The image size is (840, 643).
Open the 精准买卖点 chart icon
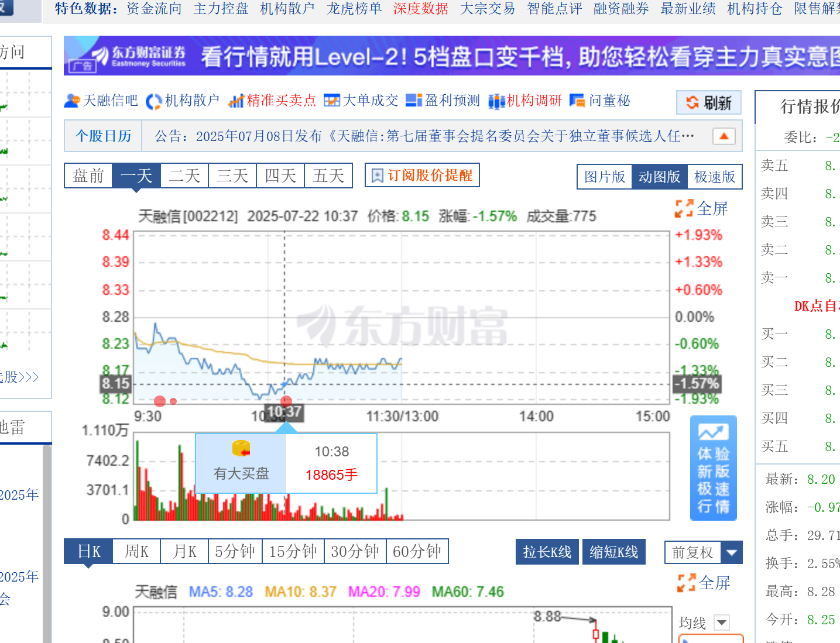tap(236, 101)
